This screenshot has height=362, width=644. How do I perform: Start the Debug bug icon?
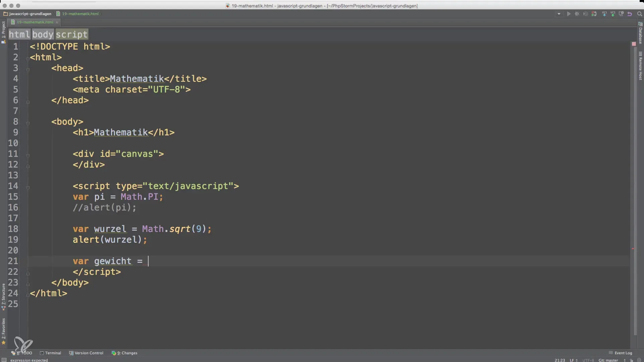tap(577, 14)
